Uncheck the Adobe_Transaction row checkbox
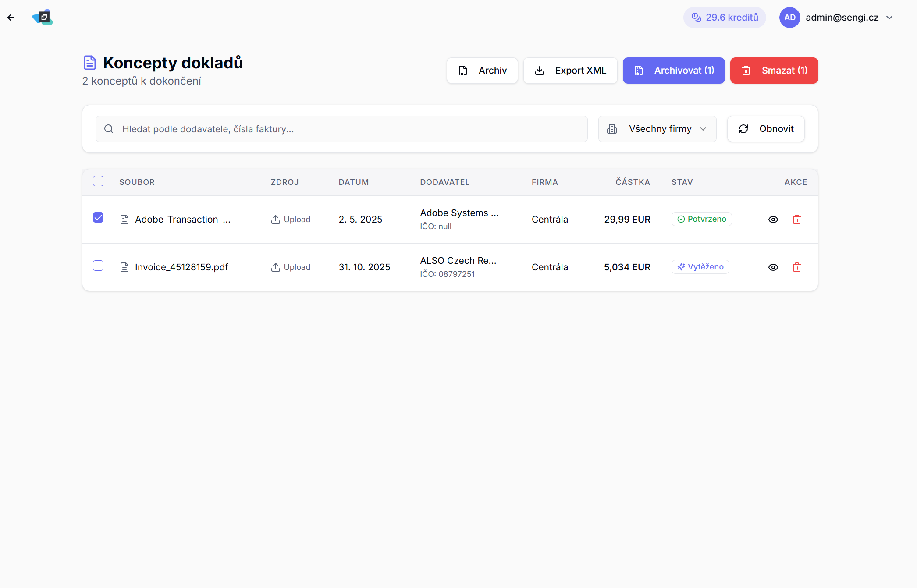Image resolution: width=917 pixels, height=588 pixels. click(x=98, y=218)
